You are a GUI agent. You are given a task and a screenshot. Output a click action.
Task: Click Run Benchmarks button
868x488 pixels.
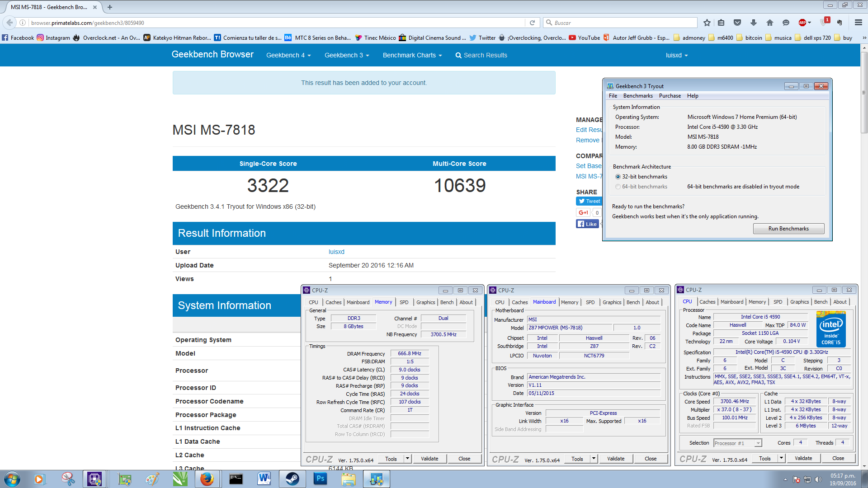click(788, 229)
